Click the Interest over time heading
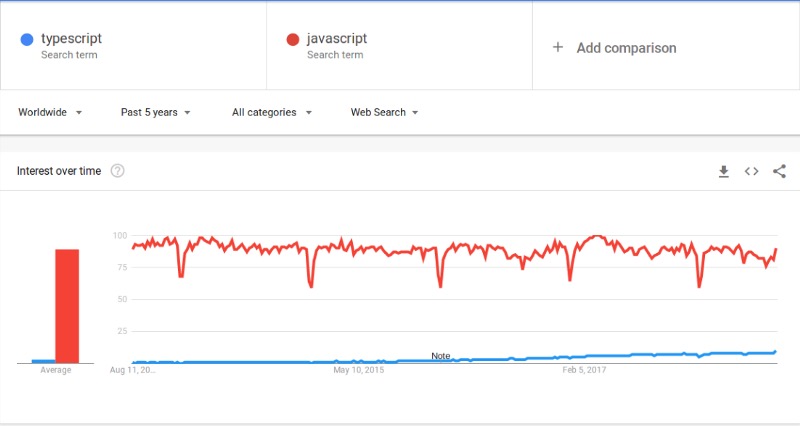800x426 pixels. point(59,171)
